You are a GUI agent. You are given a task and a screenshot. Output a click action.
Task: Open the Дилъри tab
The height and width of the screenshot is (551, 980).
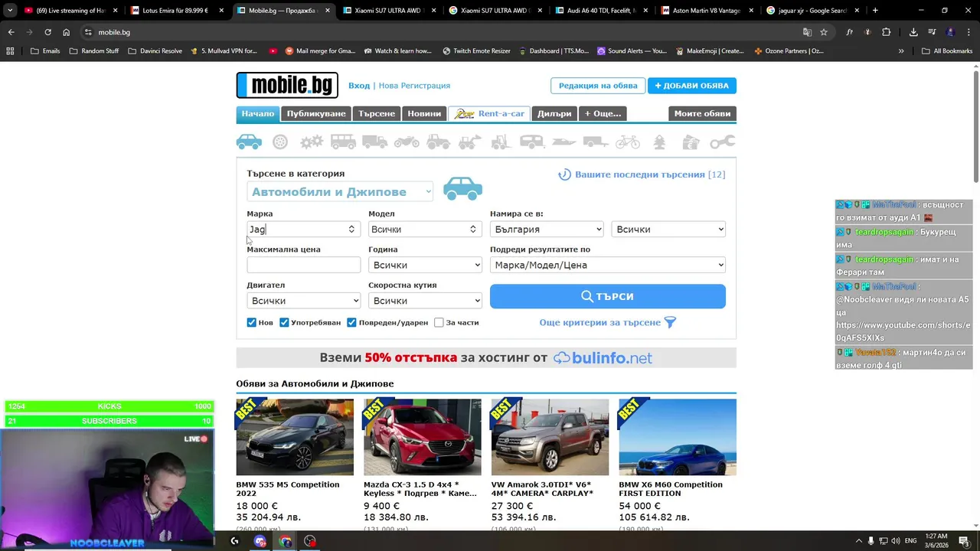pyautogui.click(x=554, y=113)
